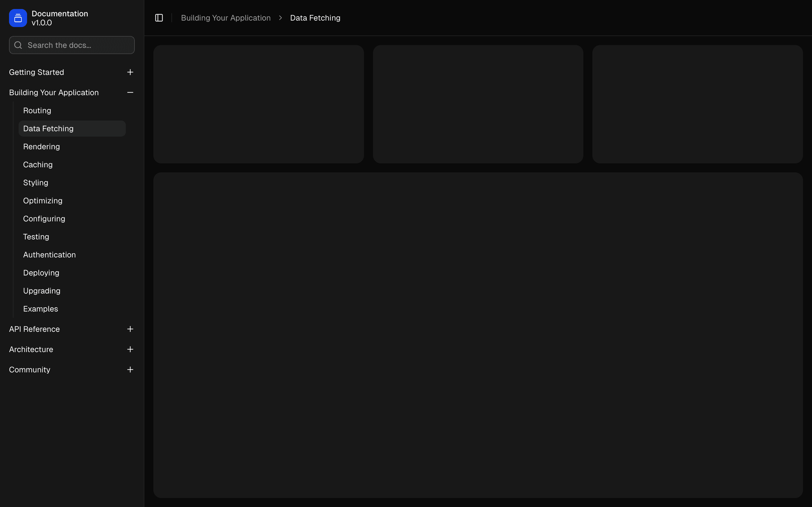Viewport: 812px width, 507px height.
Task: Select the Data Fetching sidebar item
Action: coord(48,129)
